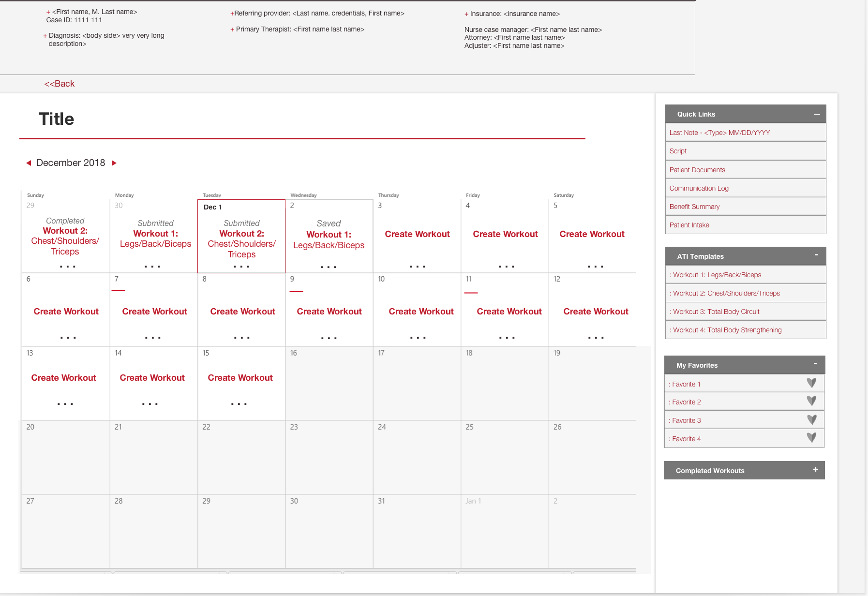Create Workout on day 9
Screen dimensions: 868x596
[x=329, y=312]
